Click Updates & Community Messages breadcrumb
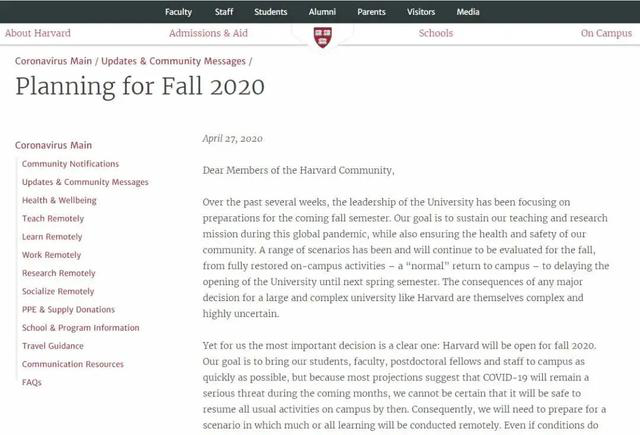Screen dimensions: 640x435 pyautogui.click(x=172, y=61)
